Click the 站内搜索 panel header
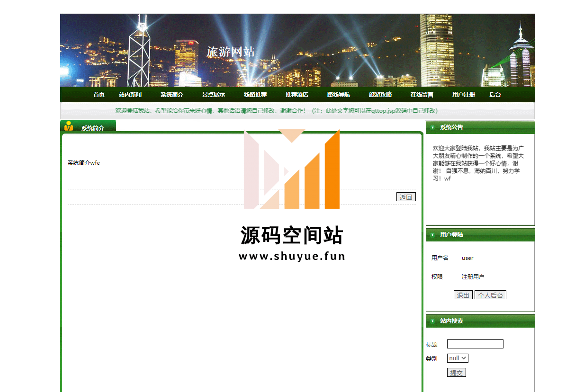This screenshot has width=584, height=392. point(480,321)
